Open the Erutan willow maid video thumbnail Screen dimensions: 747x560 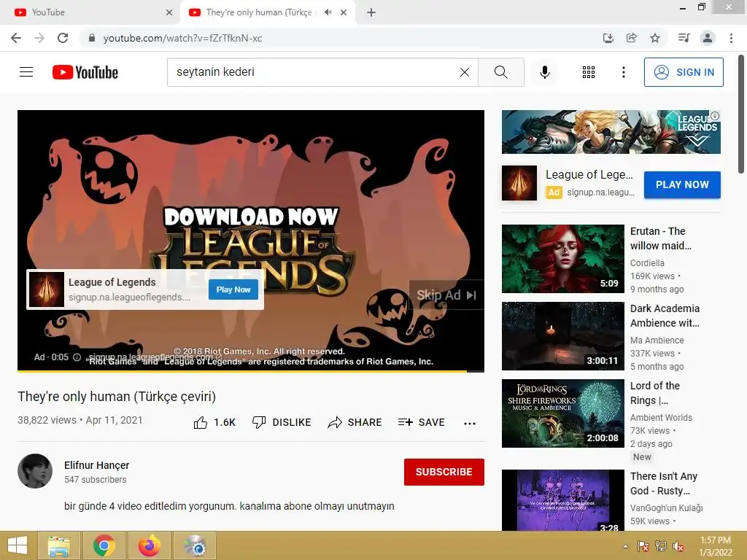562,259
